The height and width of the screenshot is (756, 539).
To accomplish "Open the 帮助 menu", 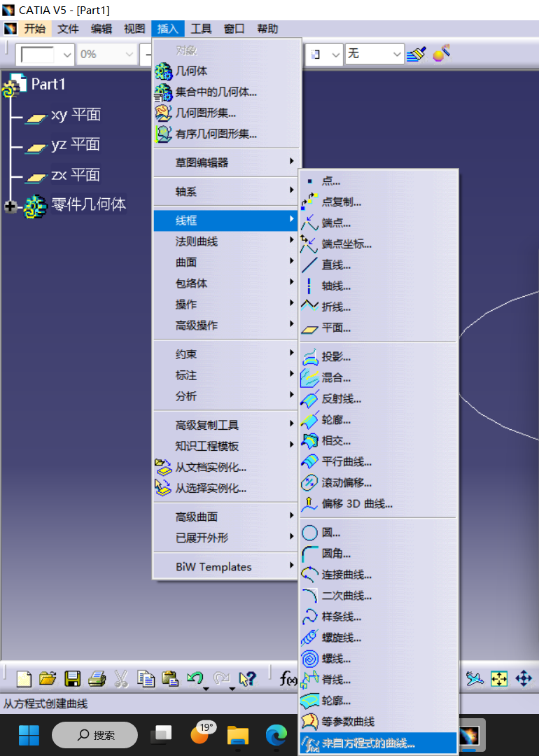I will [x=267, y=29].
